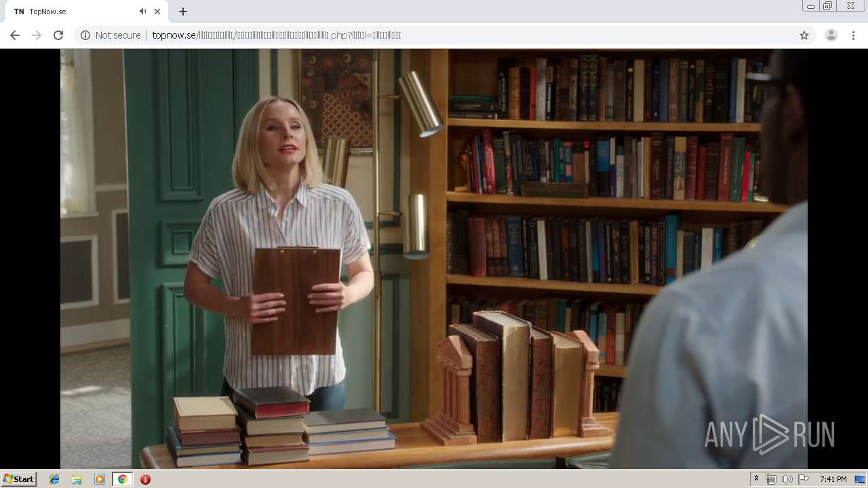This screenshot has height=488, width=868.
Task: Mute the TopNow.se tab audio icon
Action: point(142,12)
